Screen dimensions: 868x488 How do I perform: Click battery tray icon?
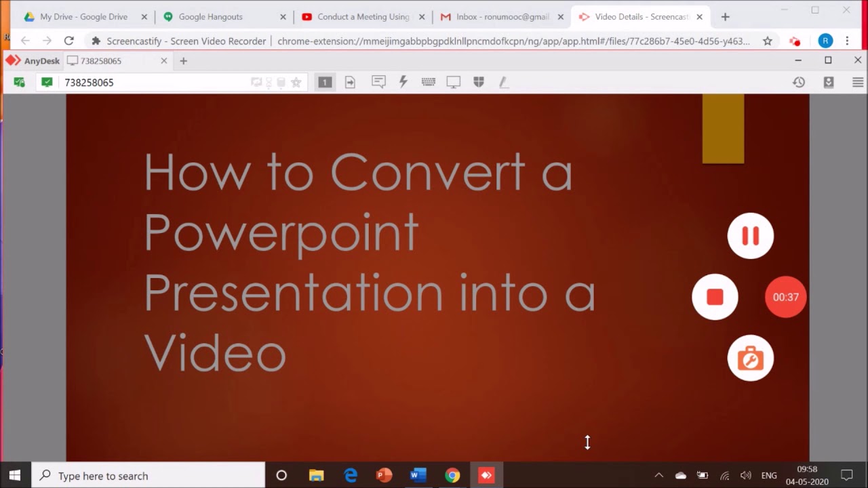[x=703, y=476]
